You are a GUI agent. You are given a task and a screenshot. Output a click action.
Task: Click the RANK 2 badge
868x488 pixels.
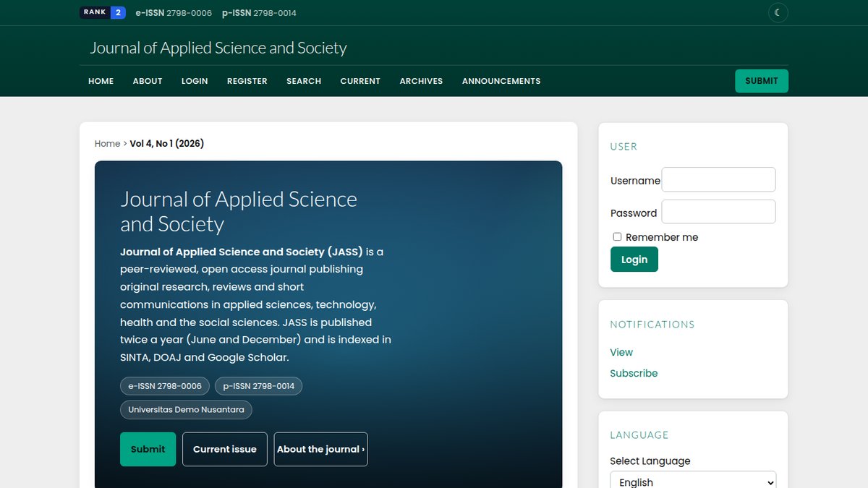point(103,12)
